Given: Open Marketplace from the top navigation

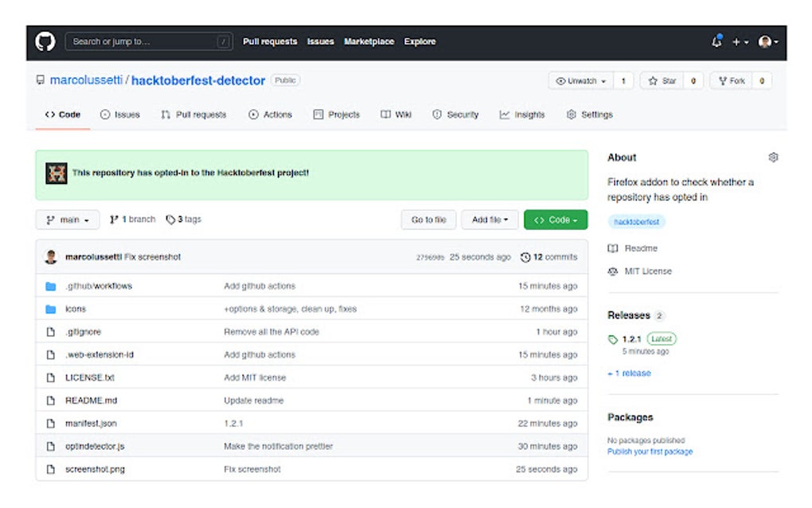Looking at the screenshot, I should 369,41.
